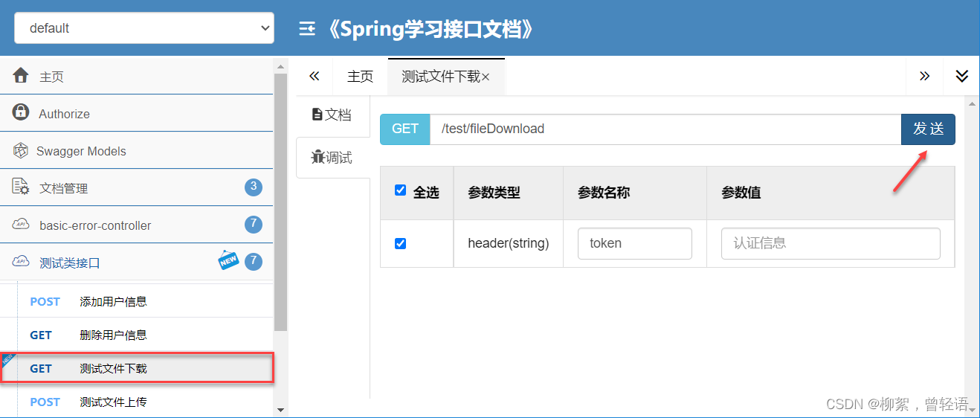
Task: Open POST 添加用户信息 endpoint
Action: point(137,301)
